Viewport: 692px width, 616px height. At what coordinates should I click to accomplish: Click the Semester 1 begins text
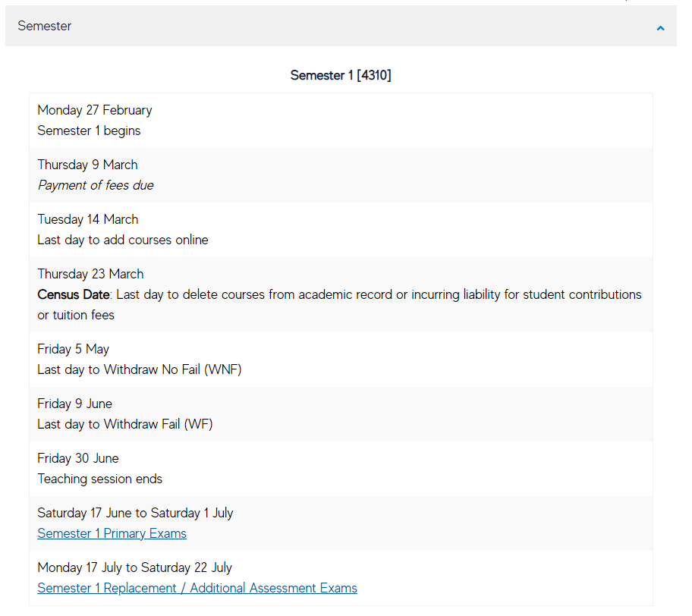point(89,130)
